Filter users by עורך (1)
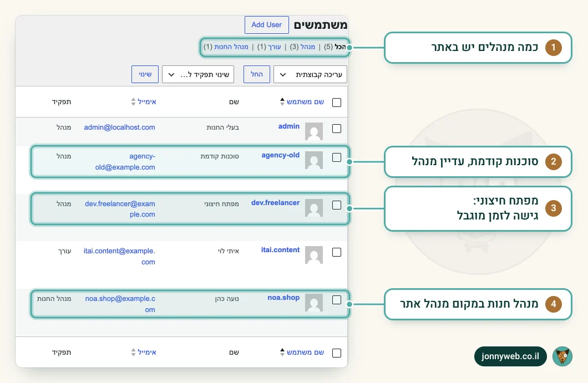The height and width of the screenshot is (383, 588). tap(269, 47)
